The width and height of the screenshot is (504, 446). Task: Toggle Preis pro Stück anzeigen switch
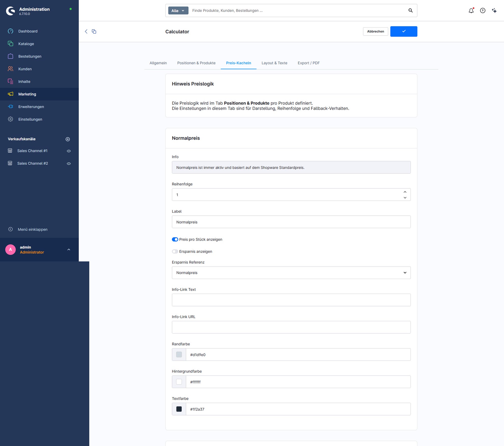pos(175,239)
